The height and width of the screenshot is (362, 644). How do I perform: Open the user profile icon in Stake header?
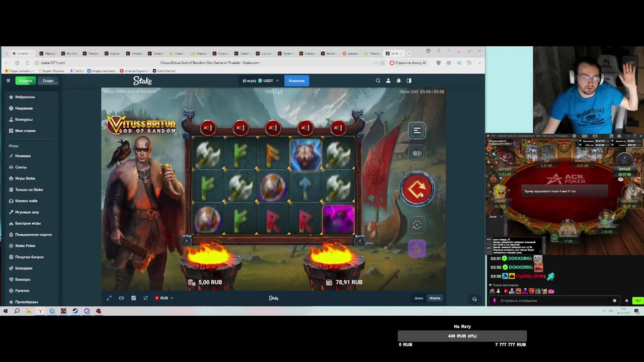pos(388,80)
